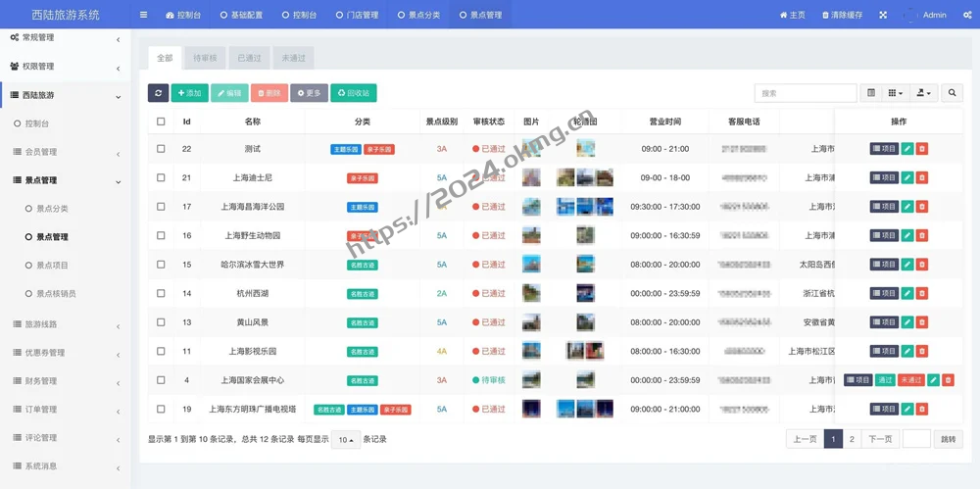Viewport: 980px width, 489px height.
Task: Toggle the table view icon button
Action: coord(871,93)
